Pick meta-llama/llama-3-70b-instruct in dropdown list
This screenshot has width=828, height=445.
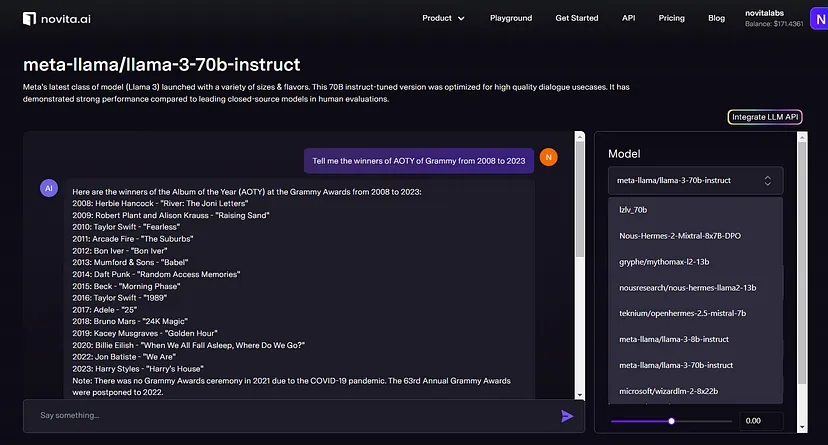(x=695, y=365)
